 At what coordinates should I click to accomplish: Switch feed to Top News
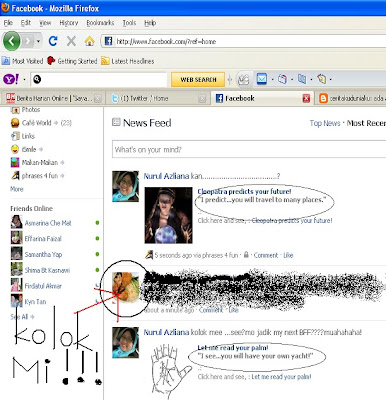point(325,123)
